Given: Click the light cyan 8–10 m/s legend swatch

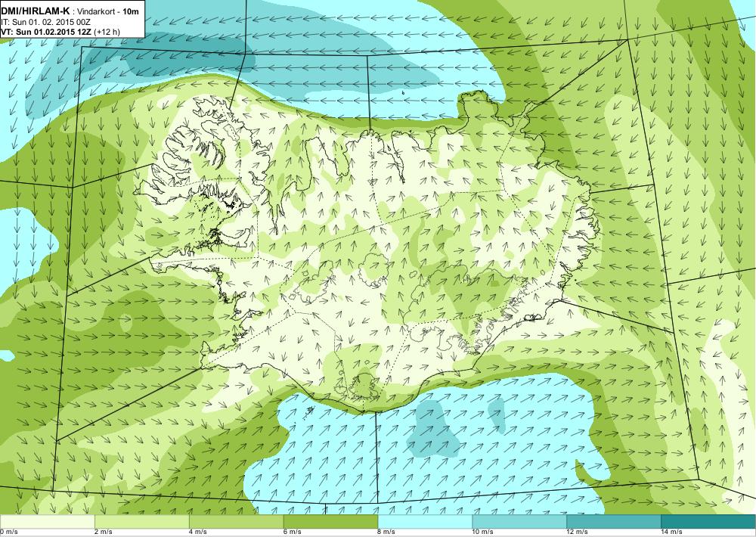Looking at the screenshot, I should [425, 521].
